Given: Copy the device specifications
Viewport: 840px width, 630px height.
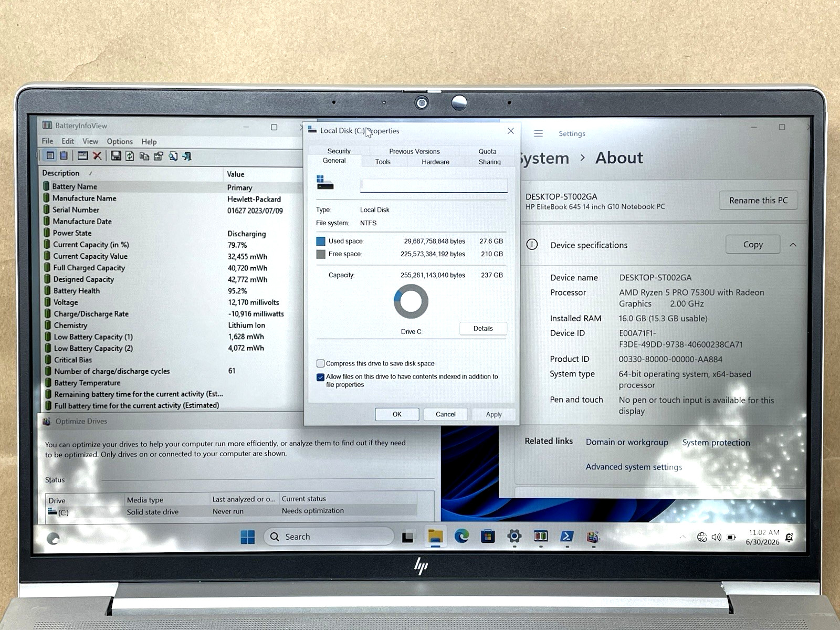Looking at the screenshot, I should pyautogui.click(x=753, y=245).
